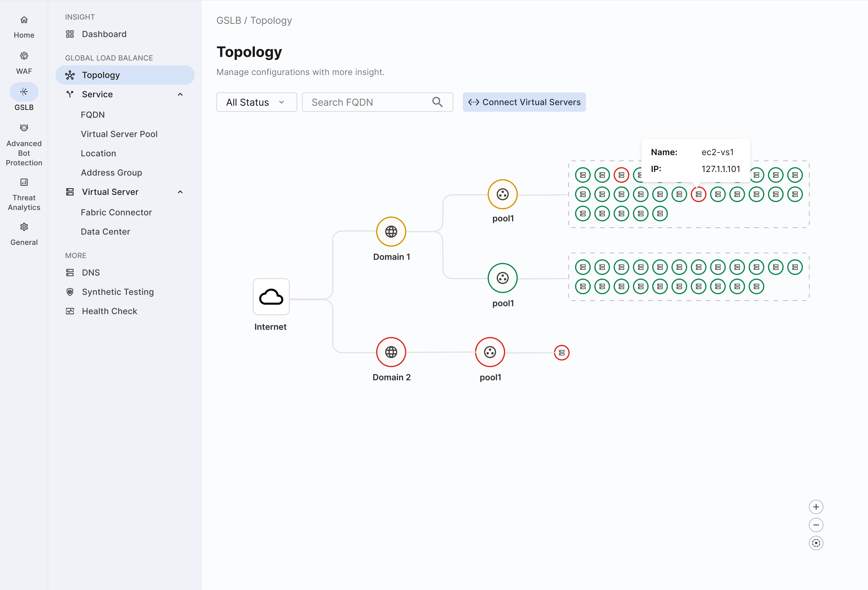Click the zoom-in plus icon on canvas

[x=816, y=506]
